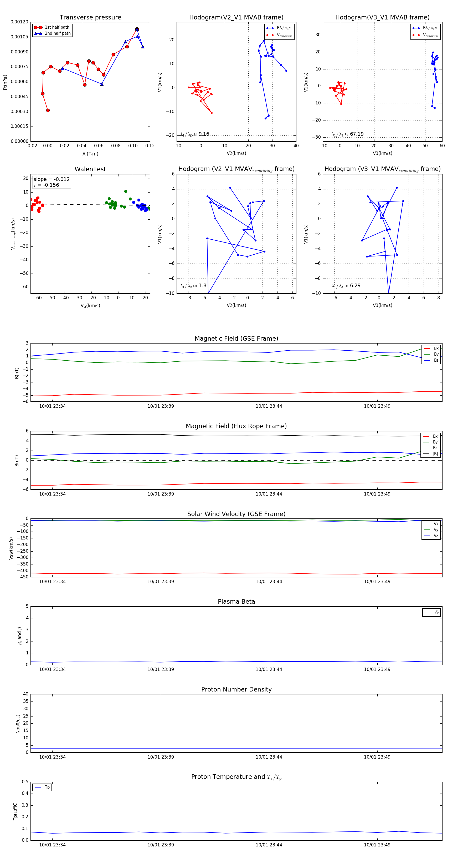Click the λ1/λ2 ≈ 1.8 annotation
Screen dimensions: 473x868
193,286
